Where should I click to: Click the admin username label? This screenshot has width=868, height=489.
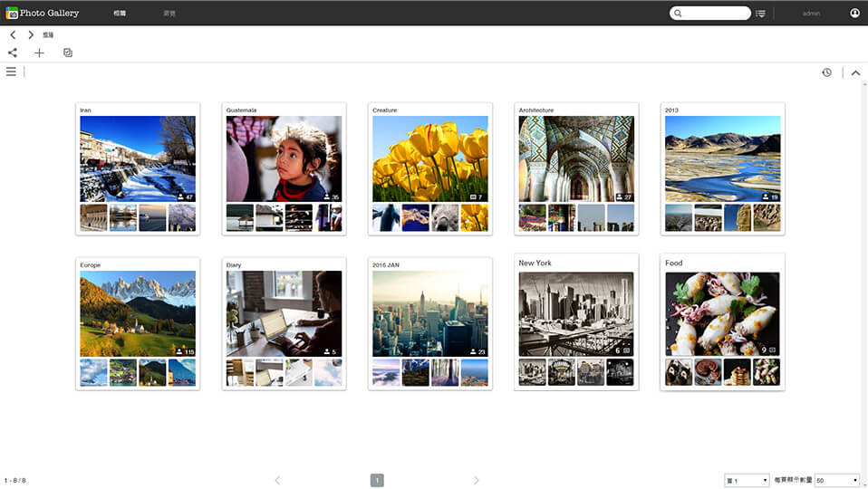point(811,14)
